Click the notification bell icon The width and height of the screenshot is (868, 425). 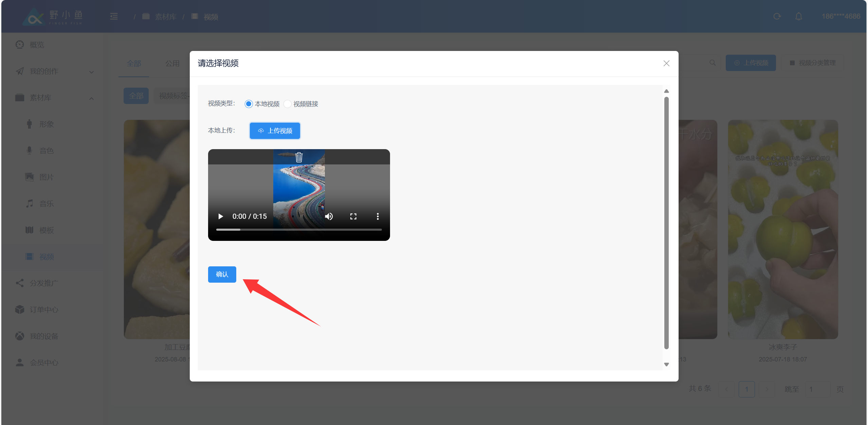pyautogui.click(x=798, y=16)
